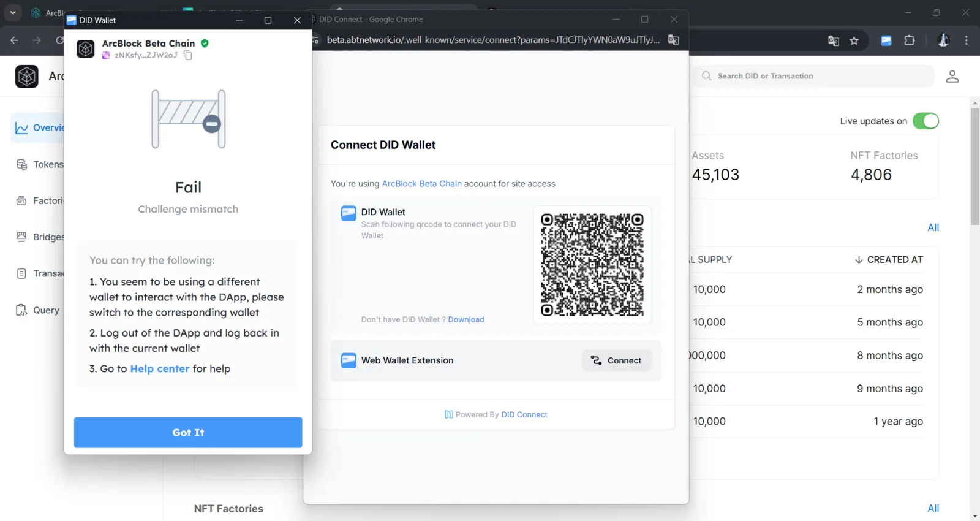Go back in the main Chrome window
The width and height of the screenshot is (980, 521).
pos(14,40)
